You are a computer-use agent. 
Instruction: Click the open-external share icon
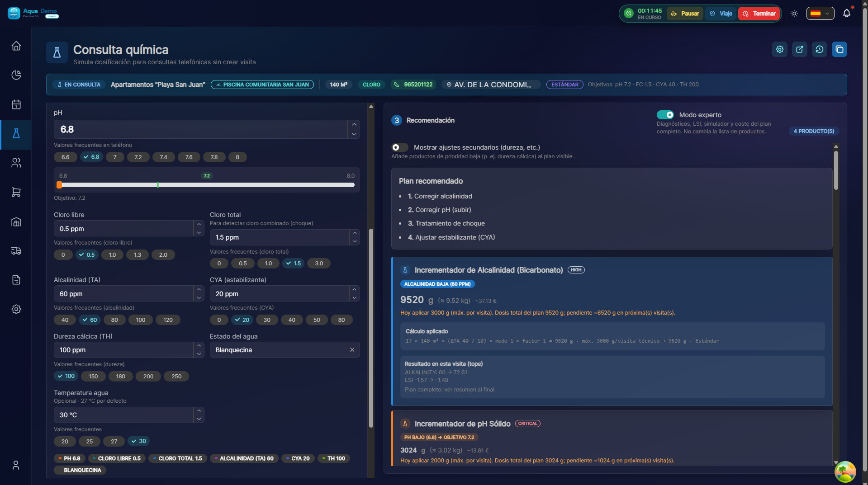(x=800, y=49)
